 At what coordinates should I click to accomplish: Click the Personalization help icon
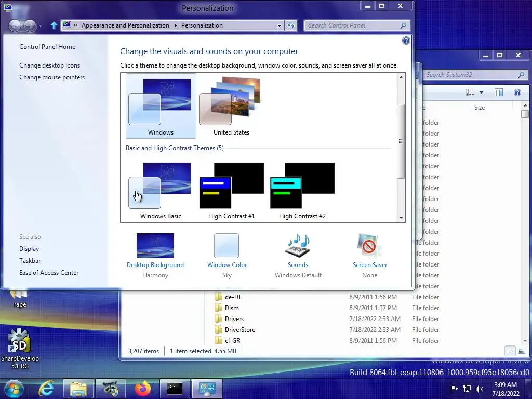406,41
